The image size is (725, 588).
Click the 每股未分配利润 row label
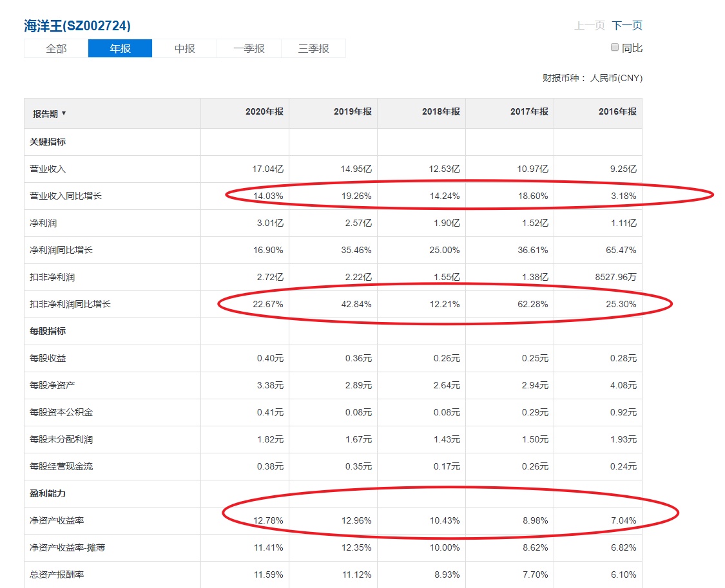61,439
